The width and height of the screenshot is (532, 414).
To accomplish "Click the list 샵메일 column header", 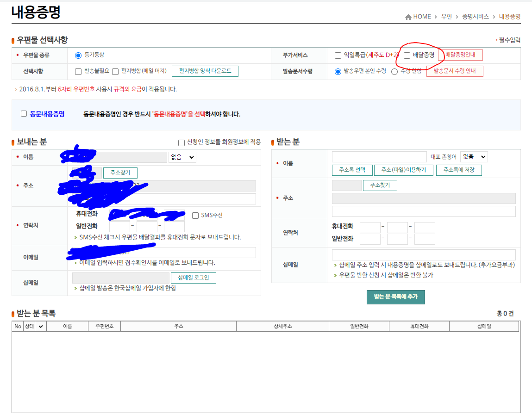I will pos(484,327).
